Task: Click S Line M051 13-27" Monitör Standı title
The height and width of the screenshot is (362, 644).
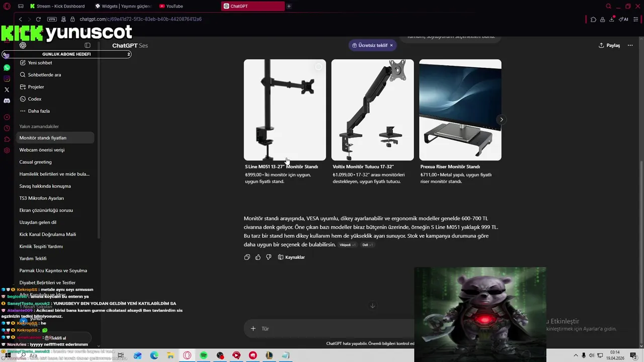Action: 281,166
